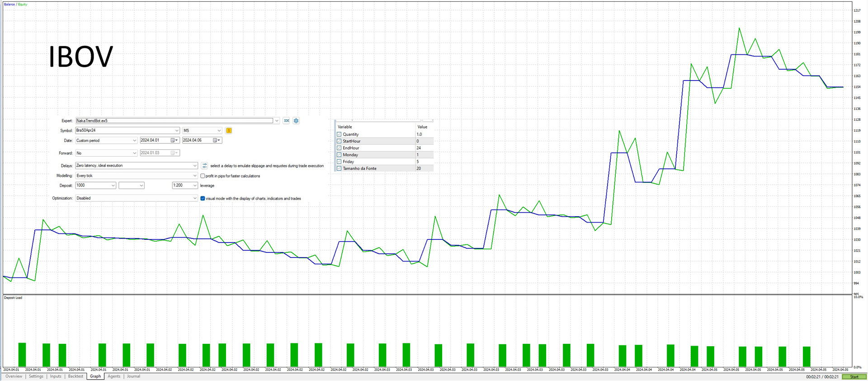Click the Equity legend label

[x=23, y=5]
